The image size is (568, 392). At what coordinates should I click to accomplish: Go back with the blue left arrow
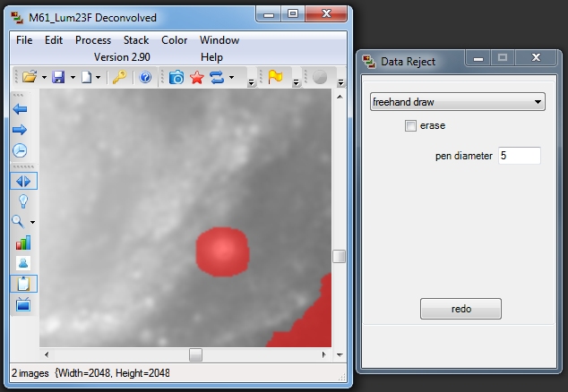20,109
